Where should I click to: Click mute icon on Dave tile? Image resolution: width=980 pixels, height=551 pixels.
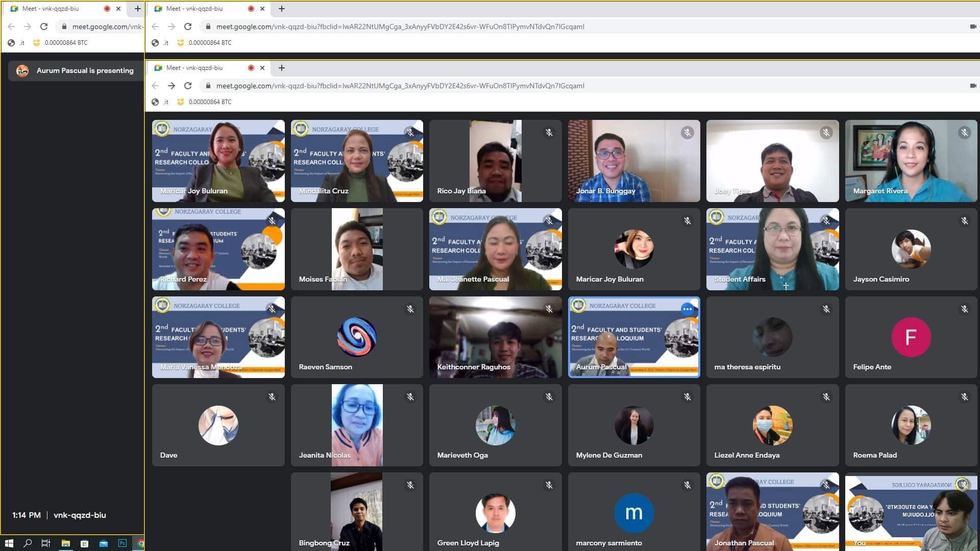pos(272,397)
